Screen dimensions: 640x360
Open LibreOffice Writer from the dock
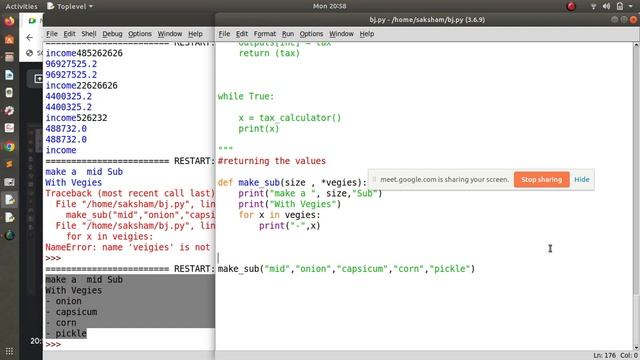(9, 75)
